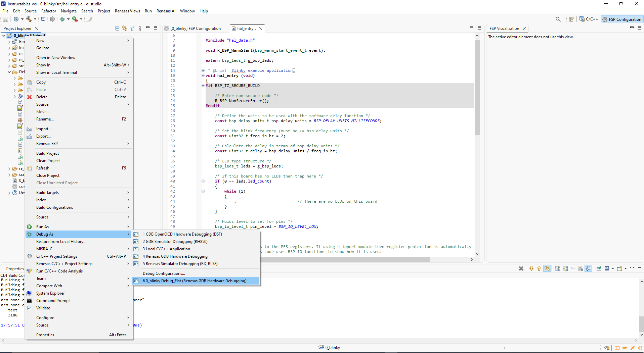Click the console down arrow next-error icon
The image size is (644, 353).
(x=531, y=268)
